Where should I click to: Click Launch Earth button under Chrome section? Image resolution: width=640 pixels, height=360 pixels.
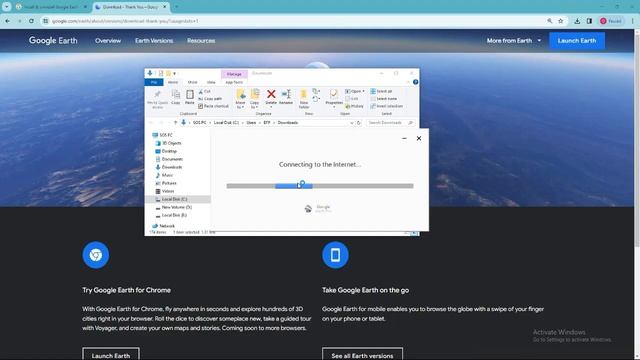tap(111, 355)
